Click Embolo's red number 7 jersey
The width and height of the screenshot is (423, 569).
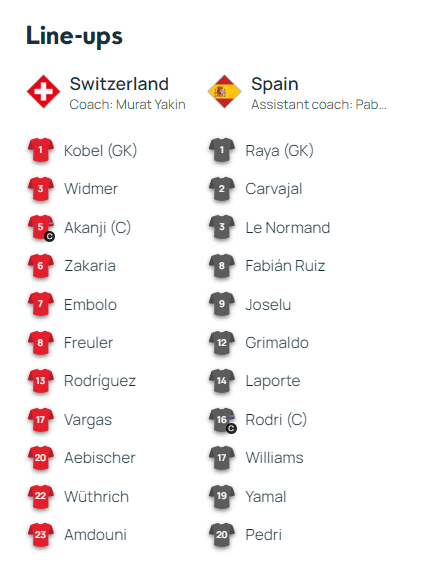click(x=41, y=304)
